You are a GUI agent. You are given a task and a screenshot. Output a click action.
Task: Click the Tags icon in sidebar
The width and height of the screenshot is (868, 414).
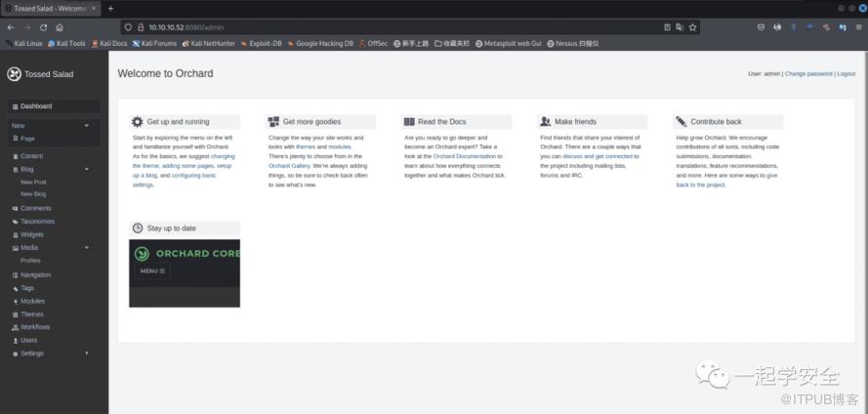[x=16, y=288]
